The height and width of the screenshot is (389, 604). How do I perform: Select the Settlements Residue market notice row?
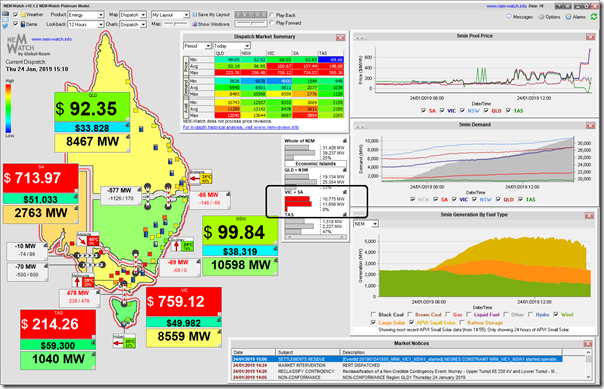pos(396,359)
